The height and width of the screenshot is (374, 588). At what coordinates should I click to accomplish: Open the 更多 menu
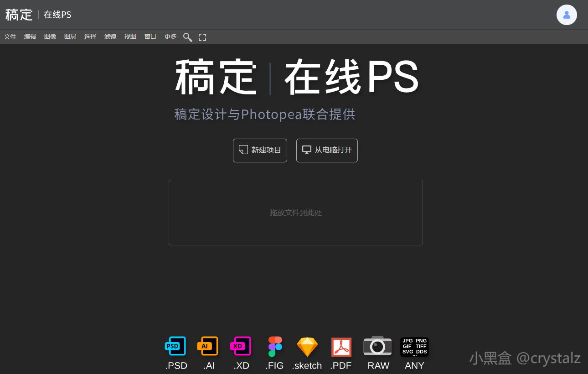point(170,36)
